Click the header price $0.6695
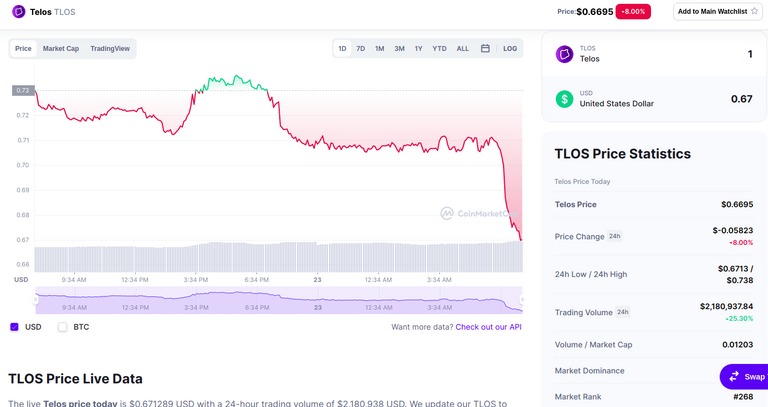Screen dimensions: 768x407 point(595,12)
